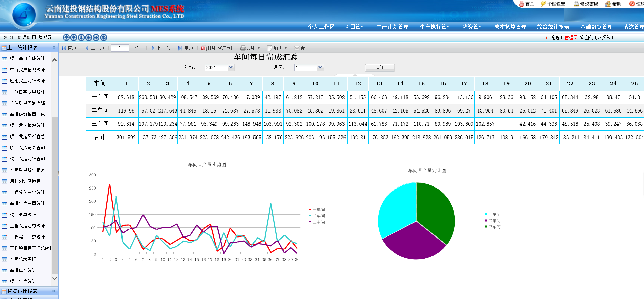The image size is (644, 299).
Task: Open the 成本核算管理 menu
Action: [510, 27]
